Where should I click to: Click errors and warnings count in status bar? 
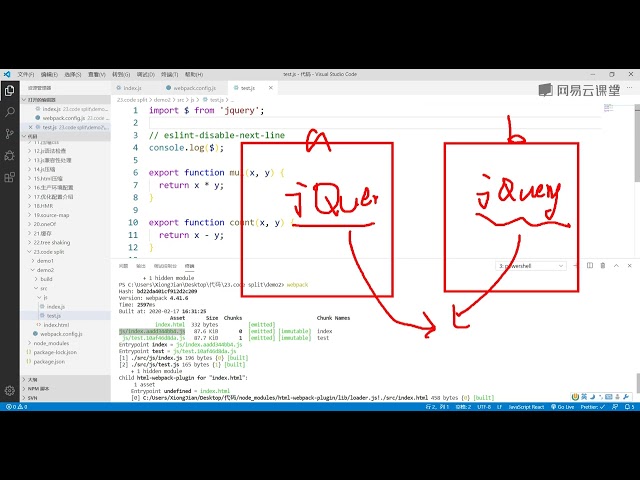pos(17,407)
